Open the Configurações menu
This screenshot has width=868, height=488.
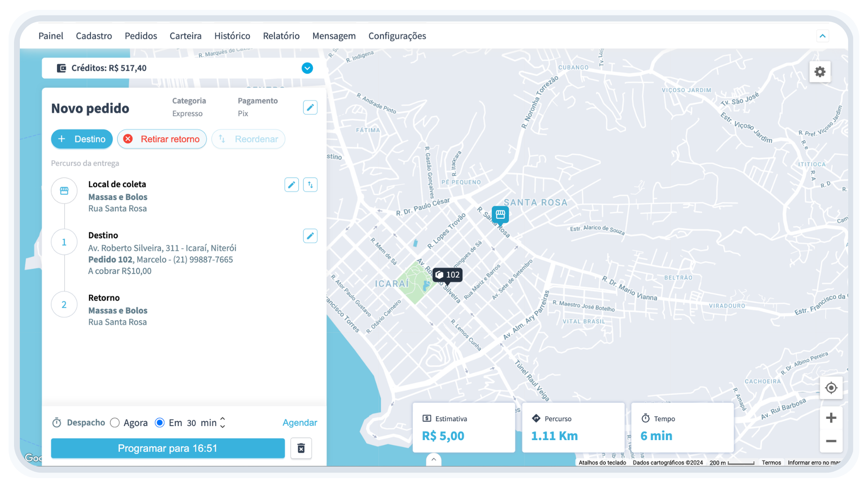pyautogui.click(x=397, y=36)
